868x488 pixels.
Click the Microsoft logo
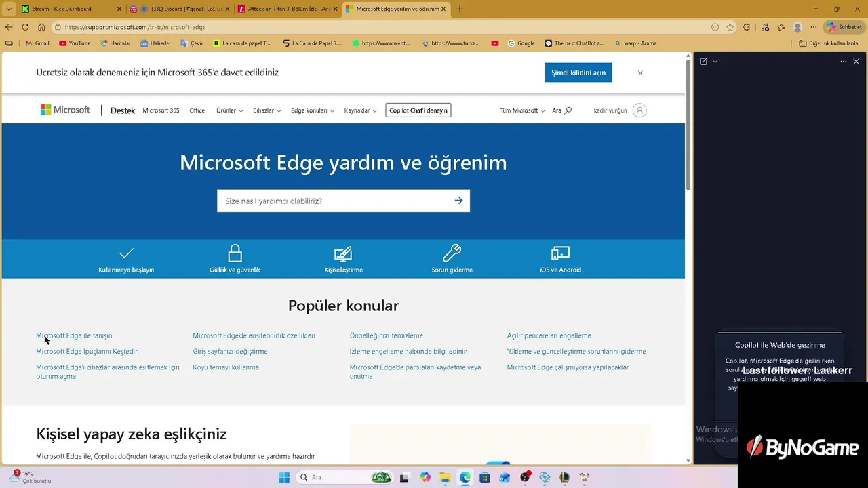(x=65, y=110)
